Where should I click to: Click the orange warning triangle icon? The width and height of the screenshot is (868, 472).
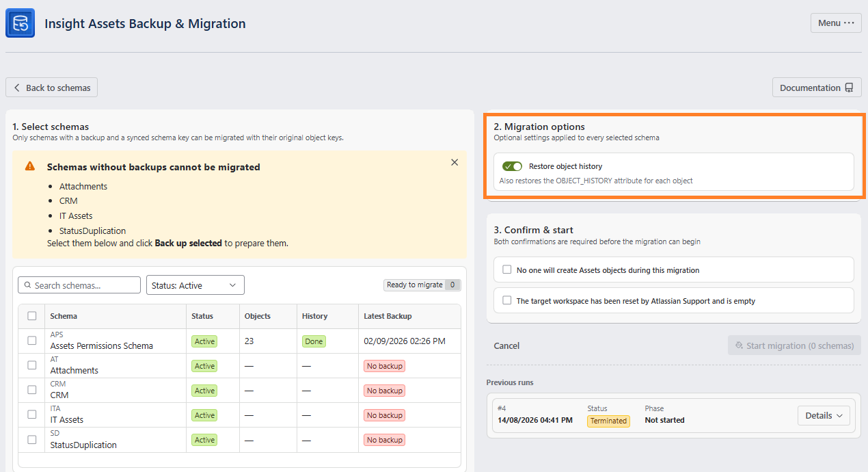(30, 166)
